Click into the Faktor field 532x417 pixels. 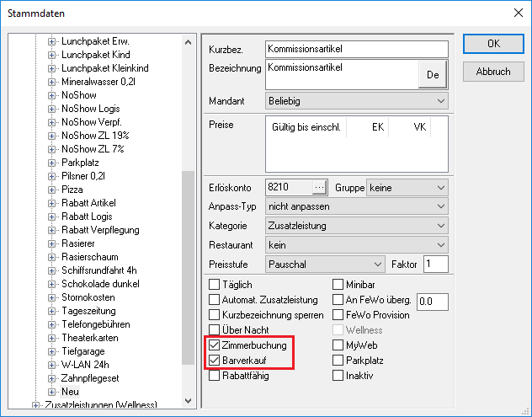tap(436, 265)
